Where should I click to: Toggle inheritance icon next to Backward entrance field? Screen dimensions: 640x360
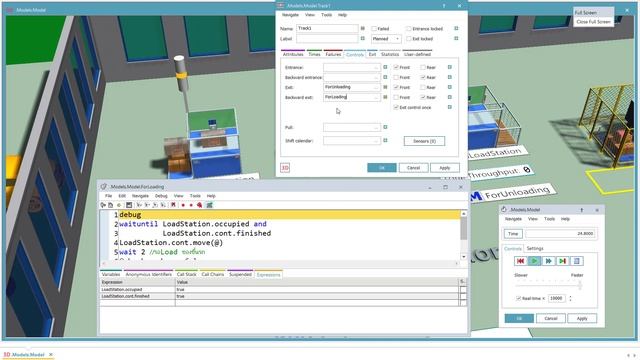pos(385,77)
